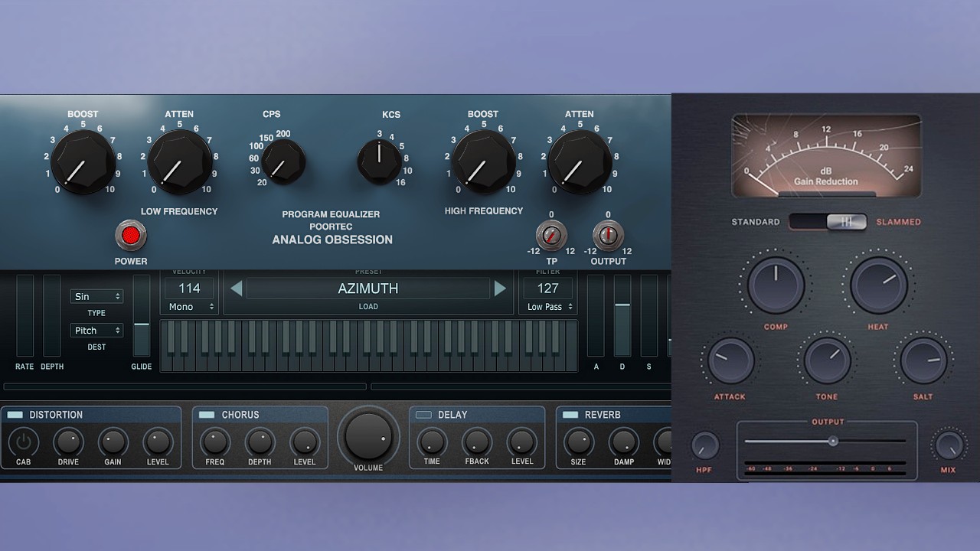The height and width of the screenshot is (551, 980).
Task: Click the TONE knob
Action: 827,360
